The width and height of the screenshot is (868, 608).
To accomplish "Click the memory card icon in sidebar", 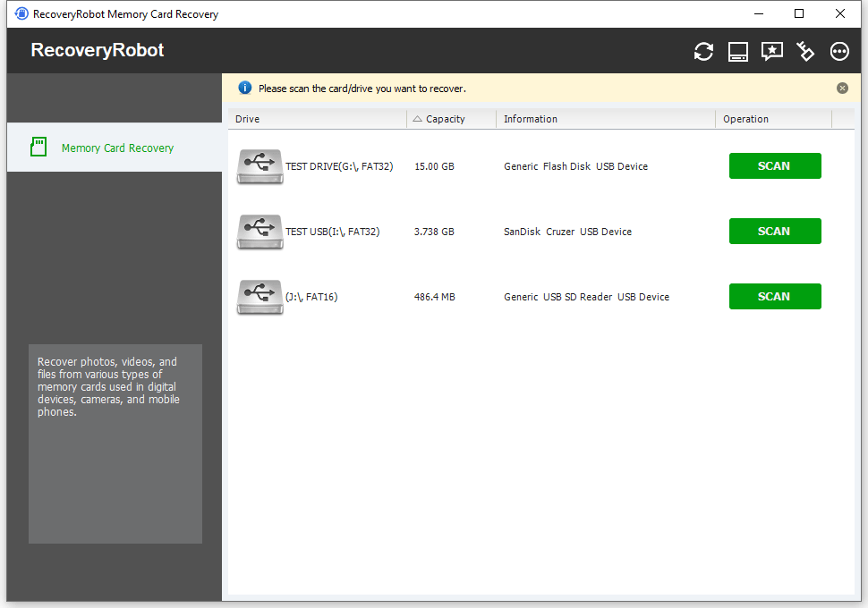I will point(38,147).
